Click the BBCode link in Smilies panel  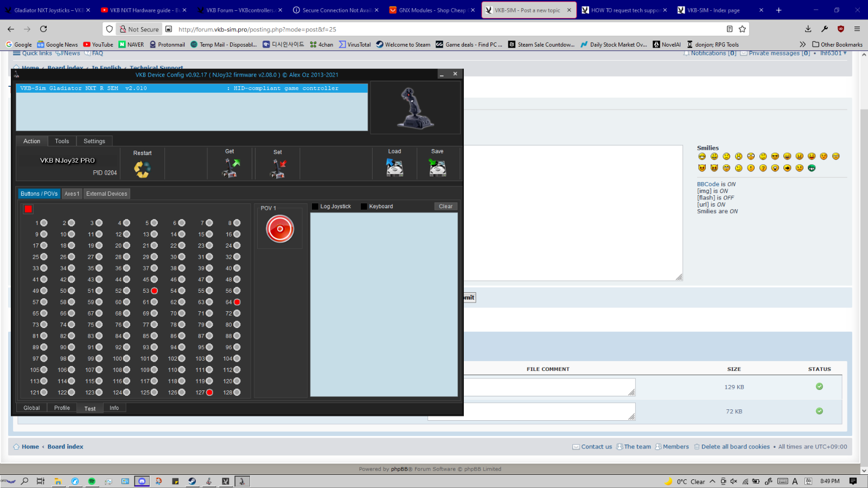tap(708, 184)
